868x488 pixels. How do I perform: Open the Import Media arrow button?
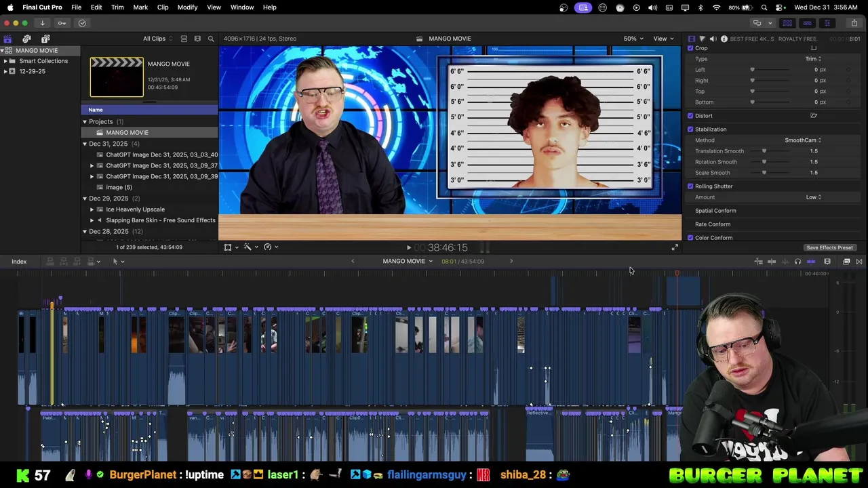pos(42,23)
